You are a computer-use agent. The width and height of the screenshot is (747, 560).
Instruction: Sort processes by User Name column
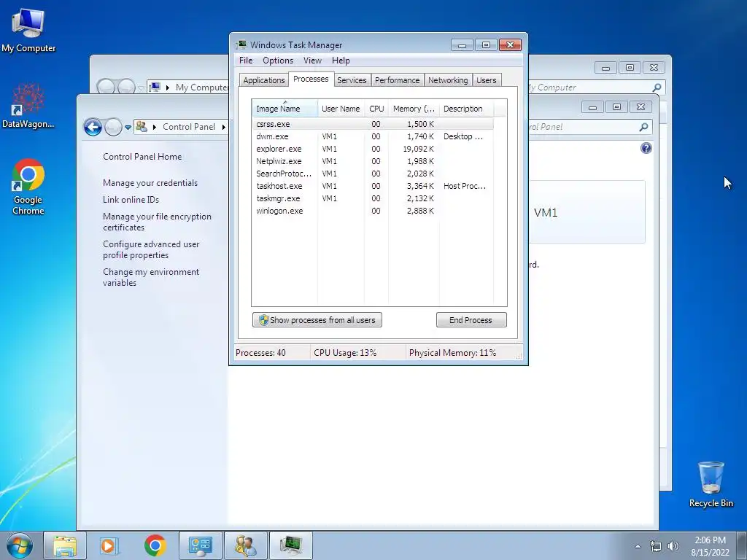(341, 109)
